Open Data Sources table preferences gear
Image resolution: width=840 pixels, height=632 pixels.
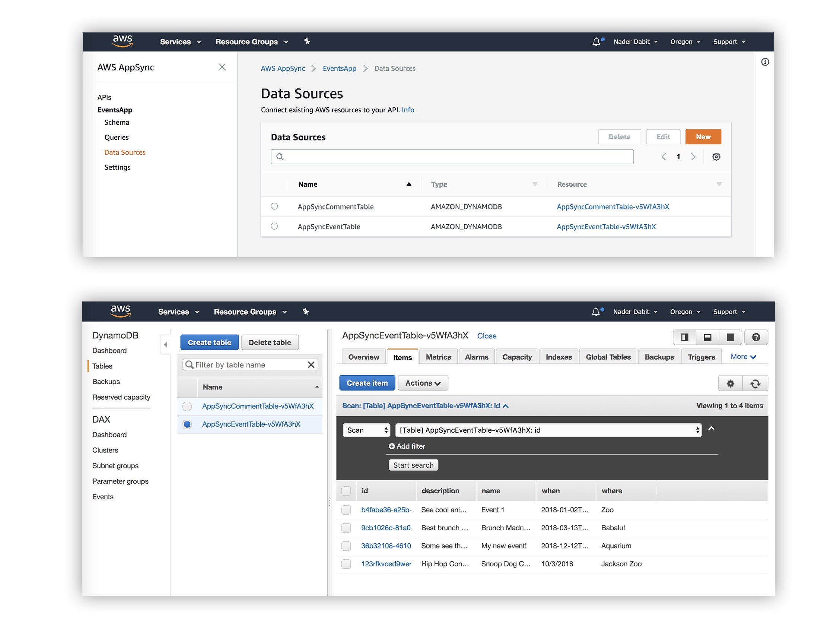pyautogui.click(x=716, y=157)
